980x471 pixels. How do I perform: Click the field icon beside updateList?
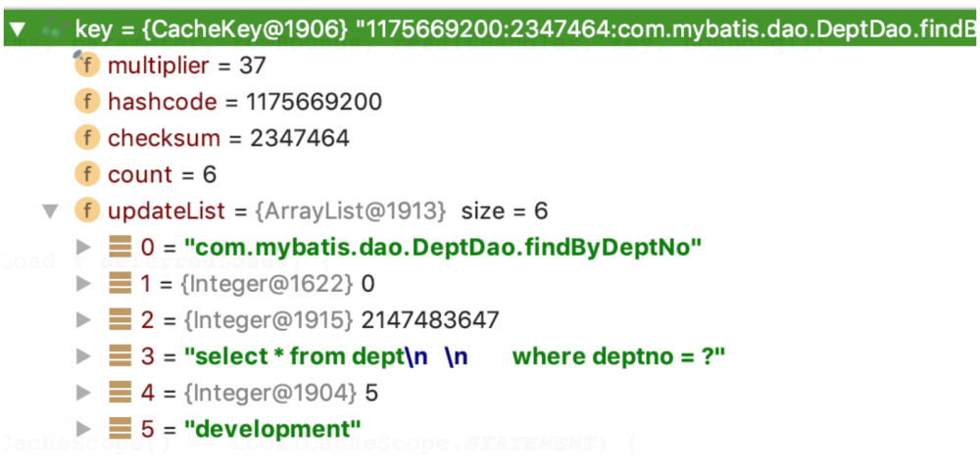(87, 212)
